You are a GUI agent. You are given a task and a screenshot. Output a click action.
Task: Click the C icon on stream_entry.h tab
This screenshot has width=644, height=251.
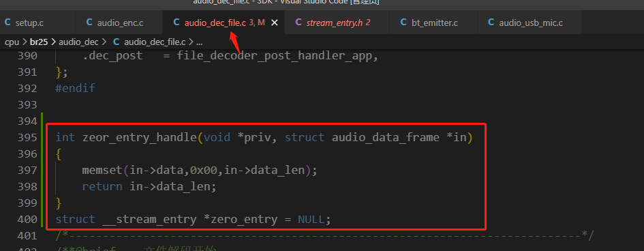pyautogui.click(x=298, y=23)
